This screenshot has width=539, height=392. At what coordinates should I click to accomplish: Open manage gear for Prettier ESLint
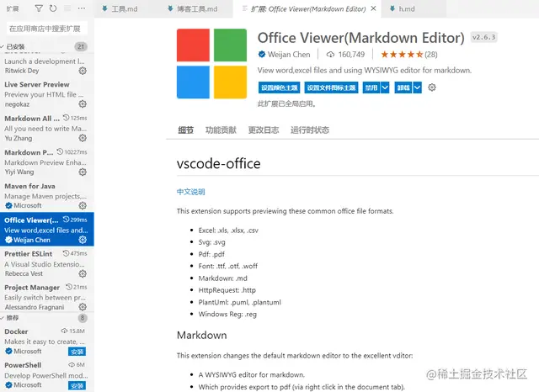click(83, 273)
